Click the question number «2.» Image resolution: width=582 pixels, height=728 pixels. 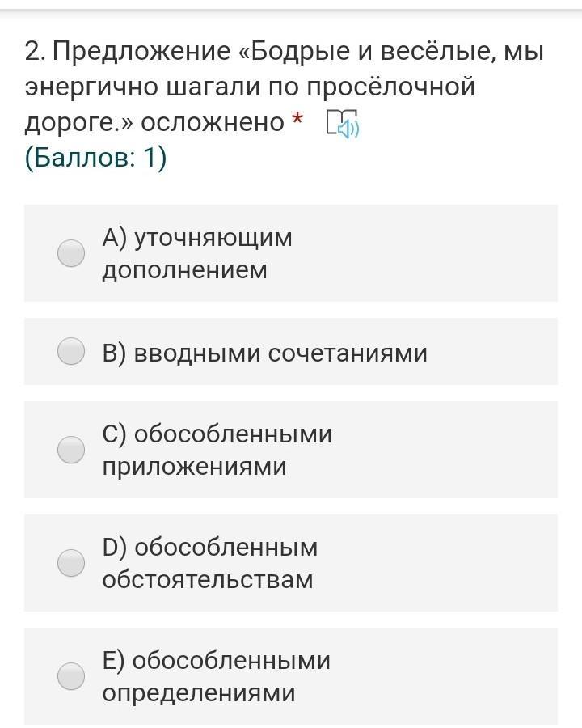coord(35,53)
